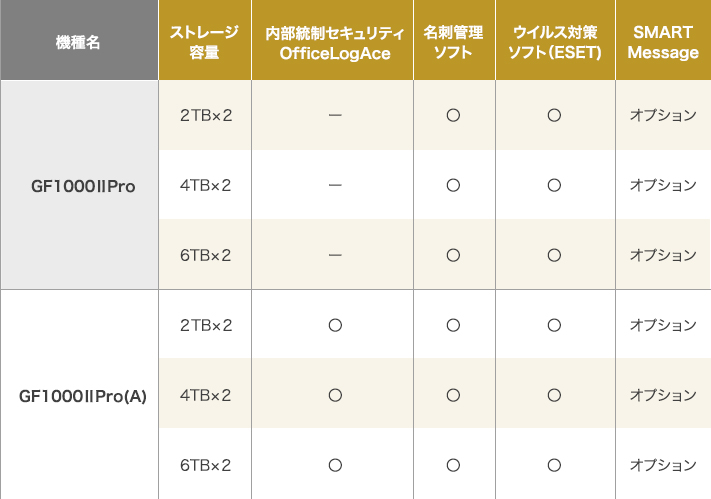Click OfficeLogAce circle for GF1000ⅡPro(A) 2TB×2
The width and height of the screenshot is (711, 499).
click(x=335, y=325)
